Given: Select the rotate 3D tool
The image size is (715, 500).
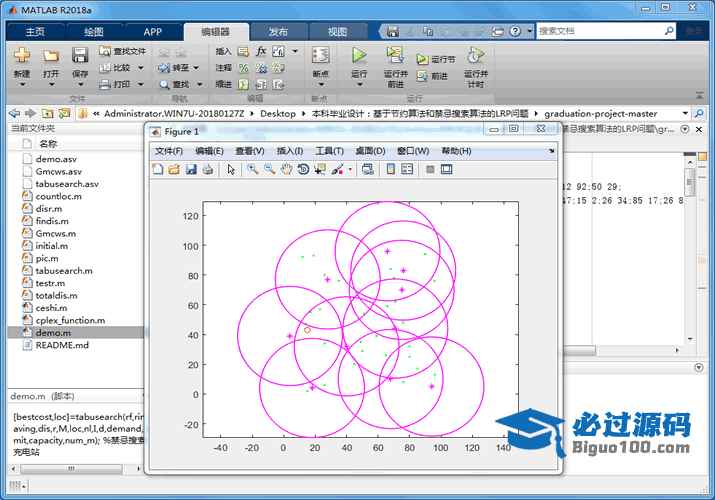Looking at the screenshot, I should [303, 170].
